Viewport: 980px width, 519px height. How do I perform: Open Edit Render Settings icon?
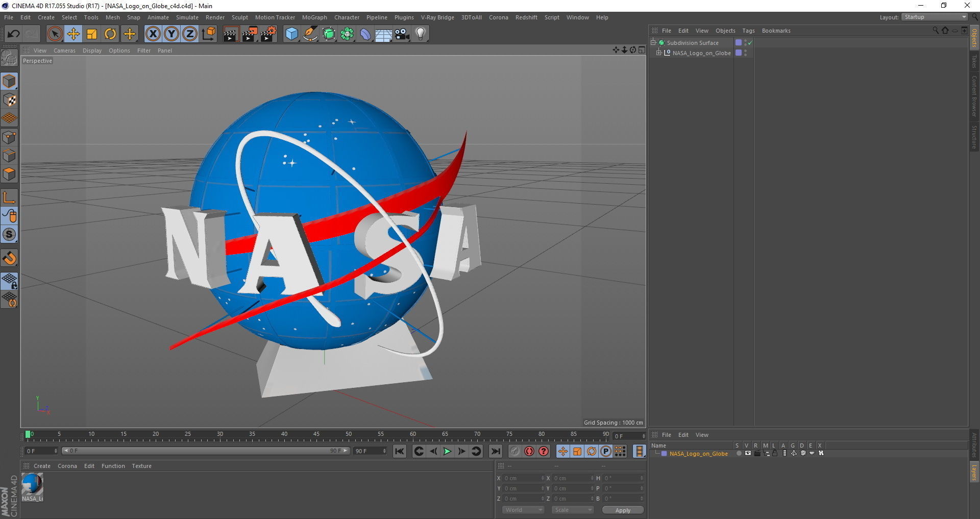click(268, 34)
